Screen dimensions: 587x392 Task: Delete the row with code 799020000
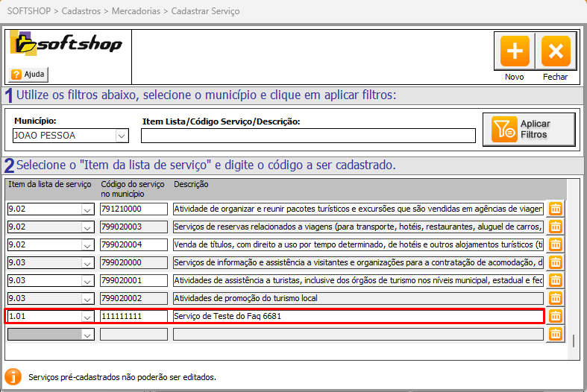556,262
